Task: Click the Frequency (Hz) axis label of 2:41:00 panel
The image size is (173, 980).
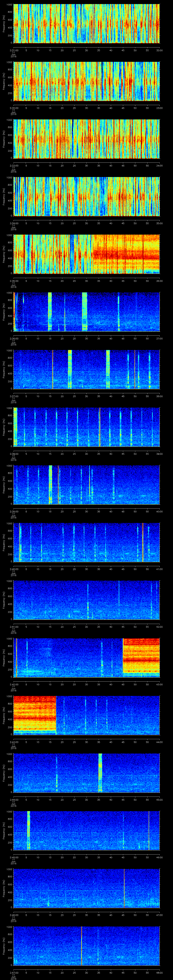Action: [4, 600]
